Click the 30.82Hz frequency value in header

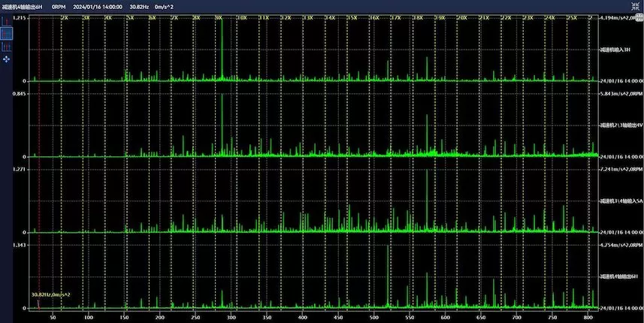[140, 6]
